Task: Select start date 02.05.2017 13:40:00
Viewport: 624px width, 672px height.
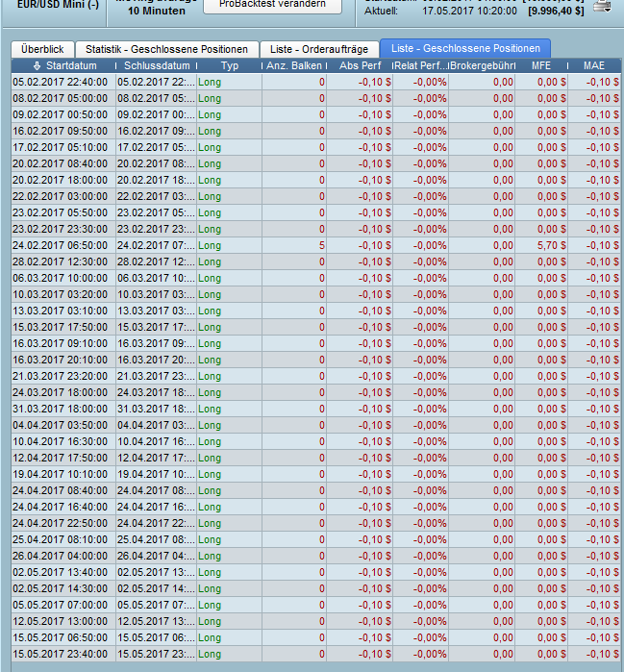Action: [60, 573]
